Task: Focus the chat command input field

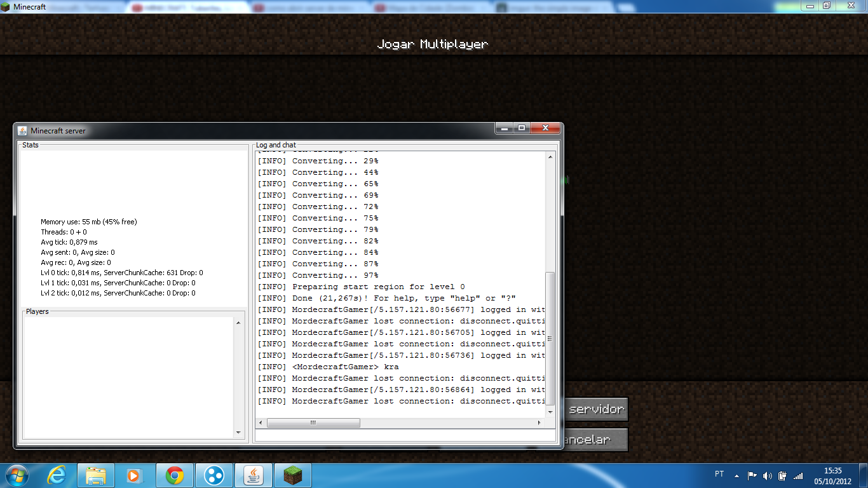Action: (405, 436)
